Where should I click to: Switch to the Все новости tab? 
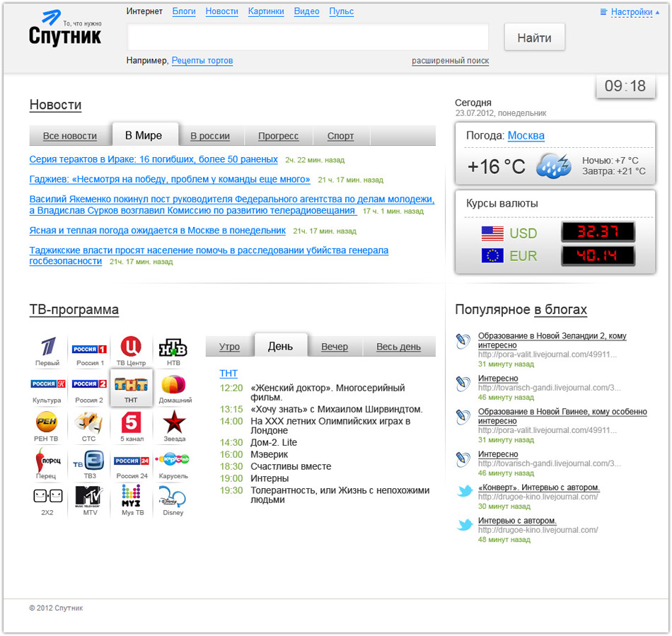click(x=70, y=136)
